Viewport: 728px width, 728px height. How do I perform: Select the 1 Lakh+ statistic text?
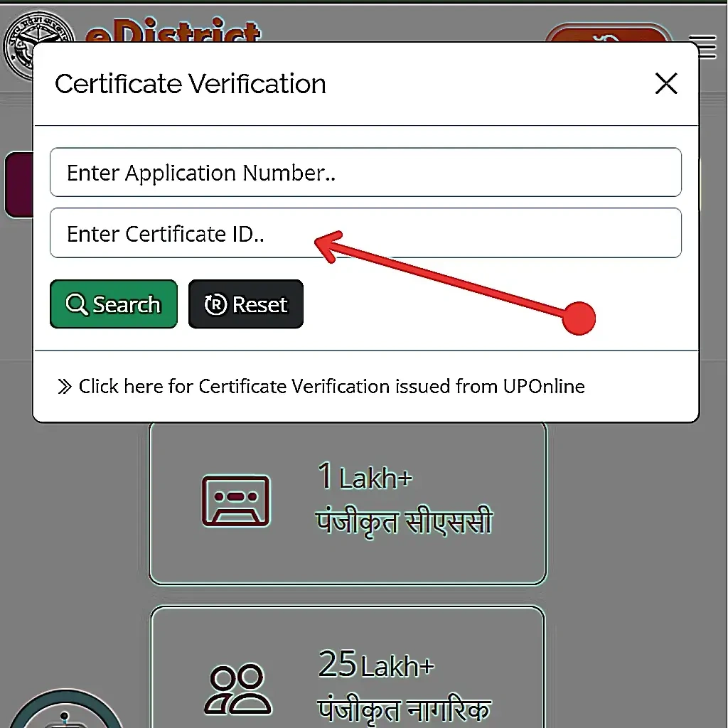[x=365, y=478]
